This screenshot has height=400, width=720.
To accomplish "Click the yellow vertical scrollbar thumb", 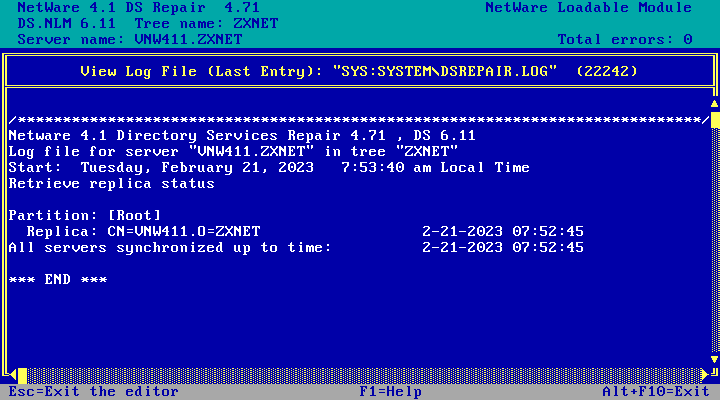I will click(715, 120).
